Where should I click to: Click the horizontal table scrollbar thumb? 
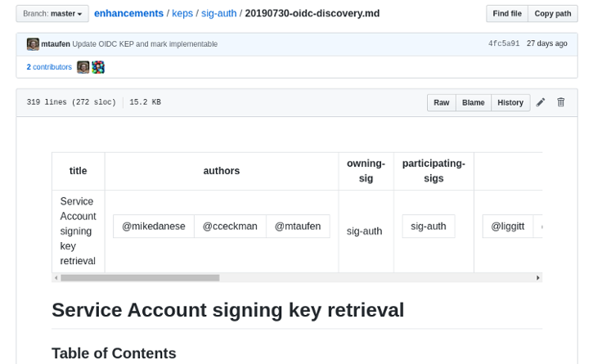point(140,278)
